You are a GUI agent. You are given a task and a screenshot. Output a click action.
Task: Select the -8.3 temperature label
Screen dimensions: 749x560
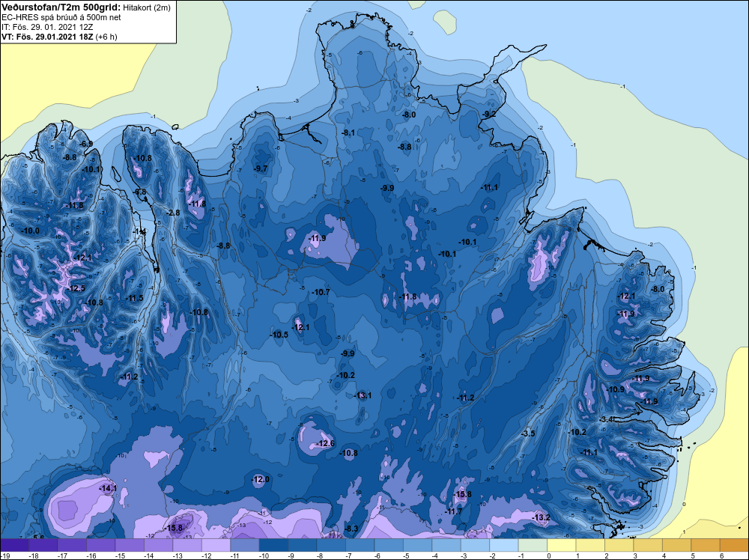[351, 529]
